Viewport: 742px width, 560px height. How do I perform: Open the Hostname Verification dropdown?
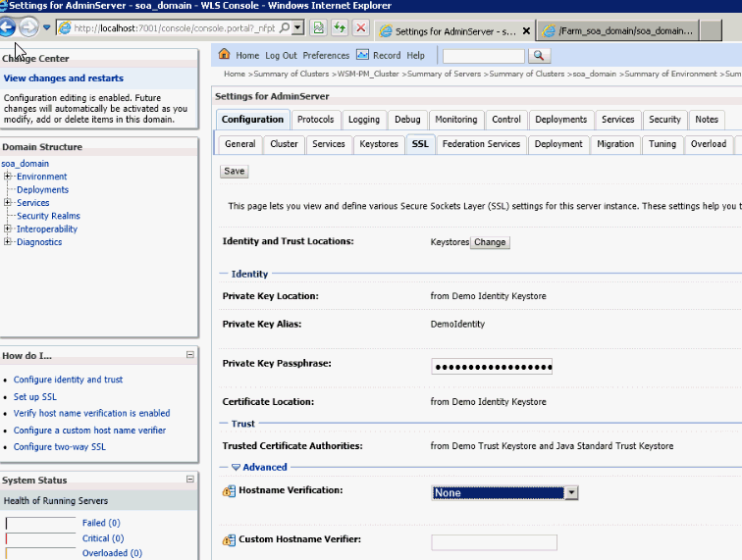coord(504,493)
